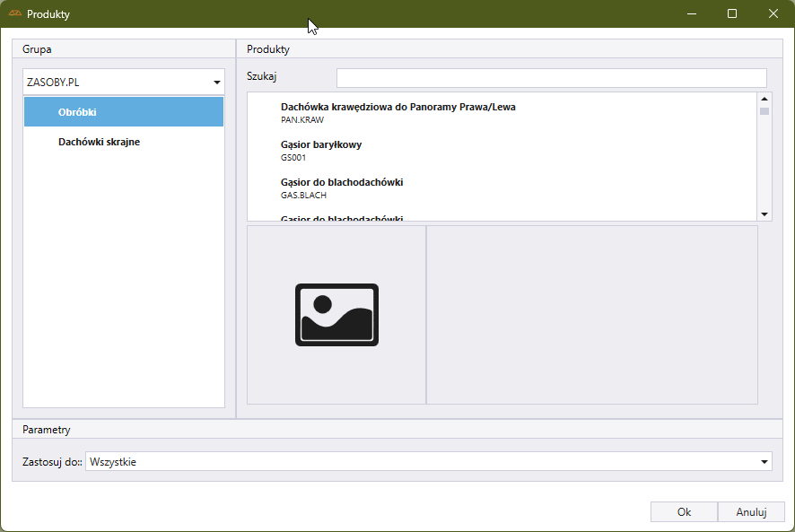
Task: Open the ZASOBY.PL group dropdown
Action: tap(216, 83)
